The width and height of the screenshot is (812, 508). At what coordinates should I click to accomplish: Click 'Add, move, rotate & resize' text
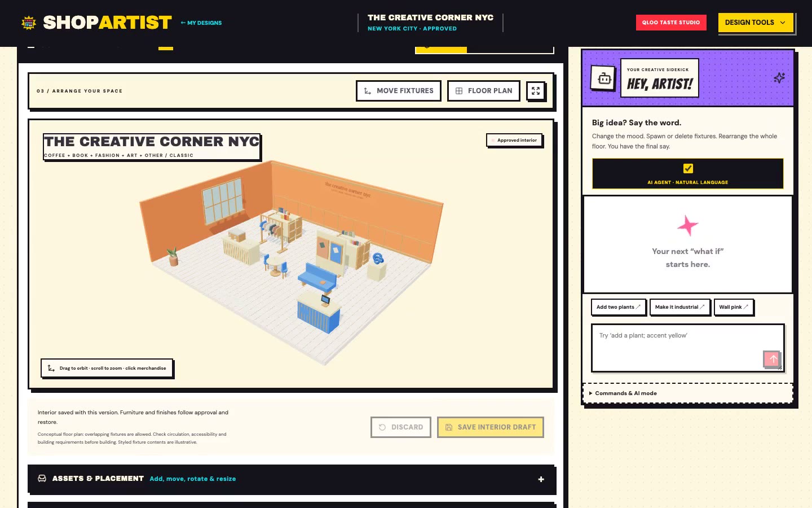coord(193,479)
